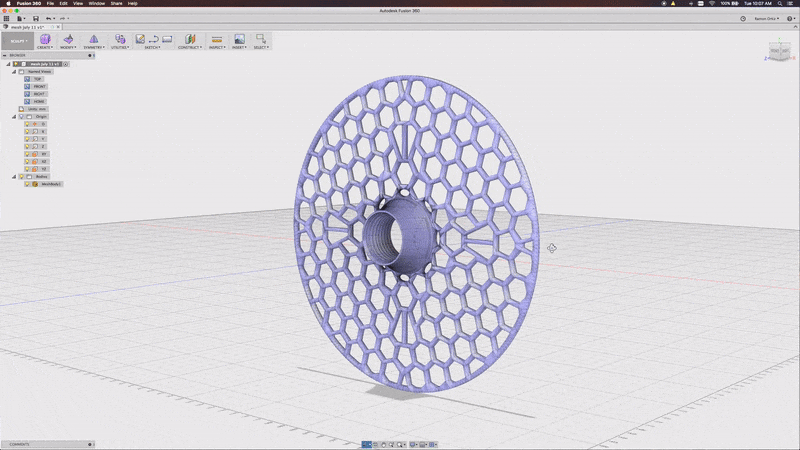Select the Sketch rectangle tool icon
Image resolution: width=800 pixels, height=450 pixels.
pyautogui.click(x=167, y=39)
